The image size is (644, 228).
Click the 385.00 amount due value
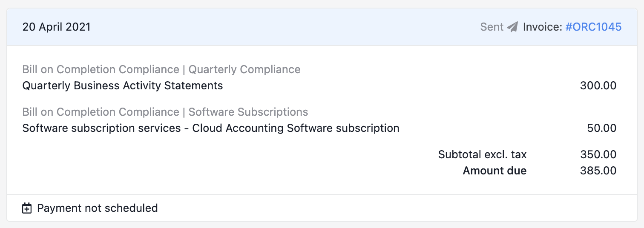point(598,171)
